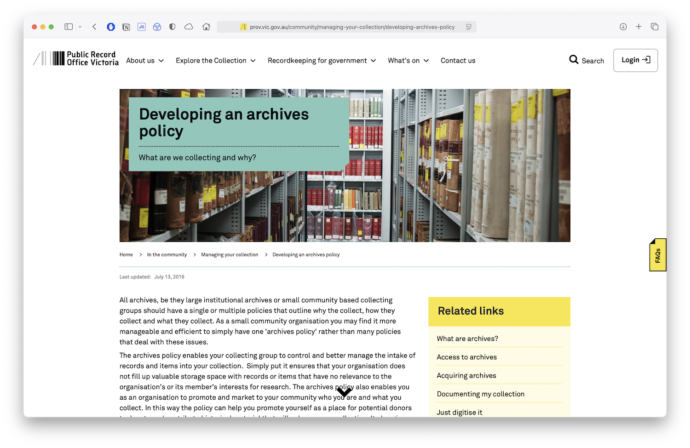Open the downloads icon in Safari toolbar
This screenshot has width=690, height=448.
(x=623, y=27)
